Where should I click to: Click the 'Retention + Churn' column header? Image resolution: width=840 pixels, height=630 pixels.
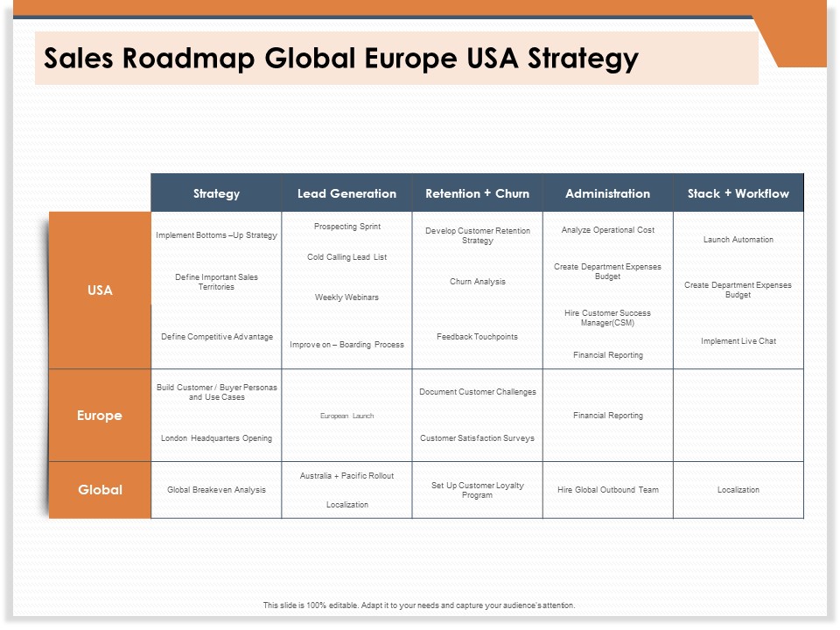[x=478, y=193]
